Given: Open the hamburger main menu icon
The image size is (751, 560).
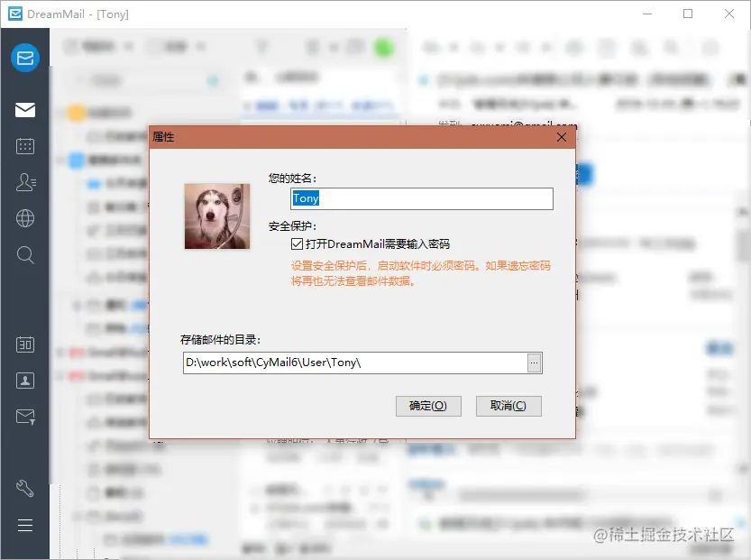Looking at the screenshot, I should (x=25, y=526).
